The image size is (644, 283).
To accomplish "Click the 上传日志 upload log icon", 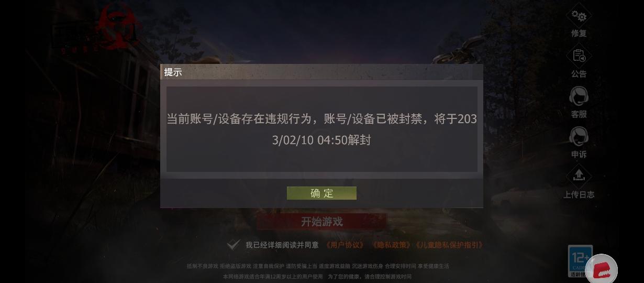I will click(579, 176).
